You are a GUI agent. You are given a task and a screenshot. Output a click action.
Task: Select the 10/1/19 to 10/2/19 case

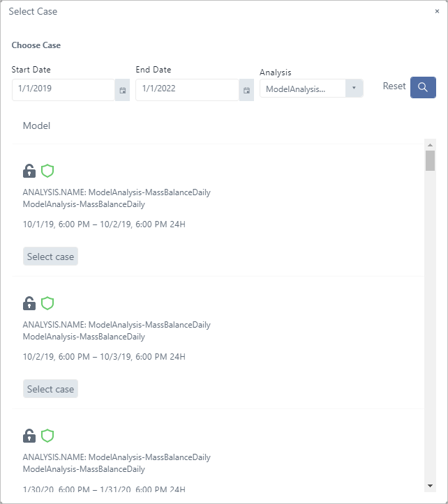[50, 257]
